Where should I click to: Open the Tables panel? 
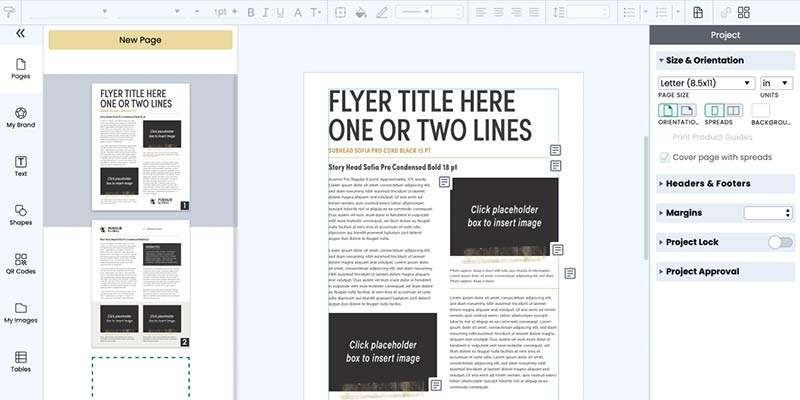20,361
